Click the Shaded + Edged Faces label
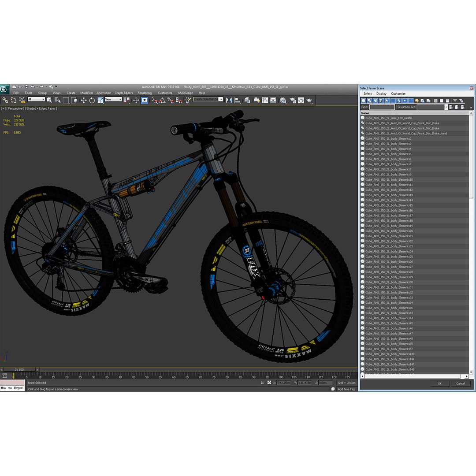Screen dimensions: 476x476 (x=41, y=108)
